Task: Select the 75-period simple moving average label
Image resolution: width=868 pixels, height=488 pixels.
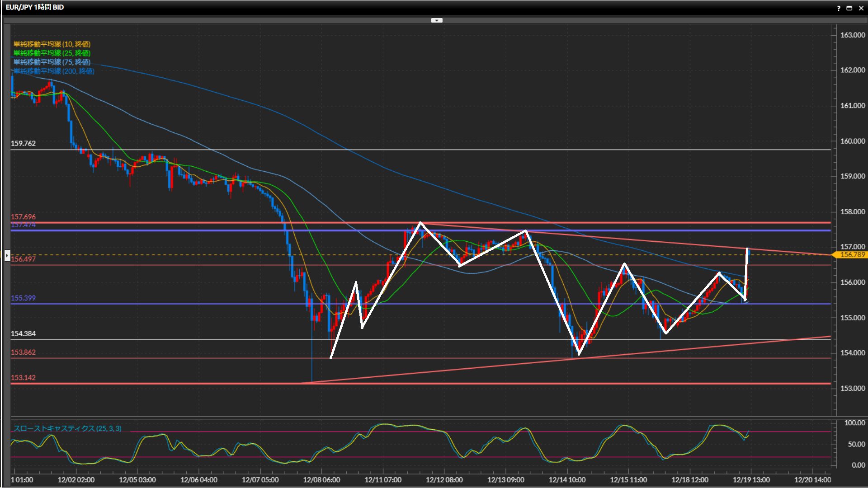Action: pyautogui.click(x=52, y=62)
